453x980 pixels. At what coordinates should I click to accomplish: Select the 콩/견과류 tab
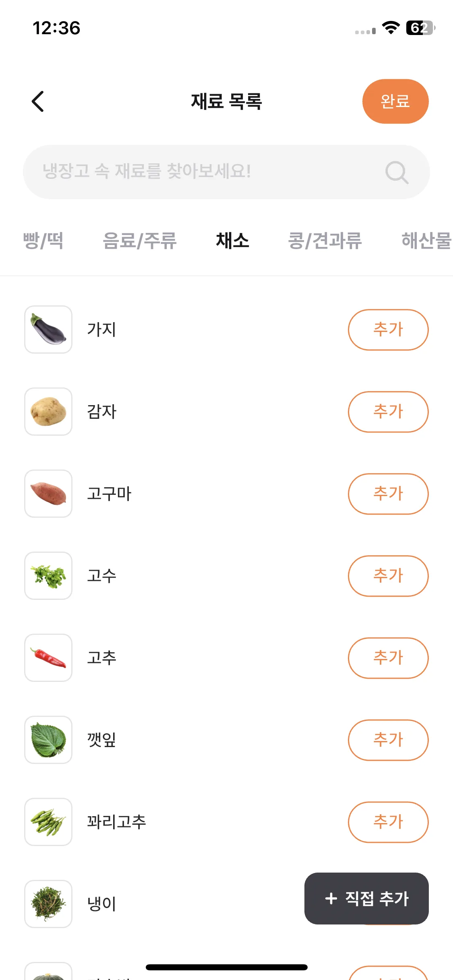point(325,241)
